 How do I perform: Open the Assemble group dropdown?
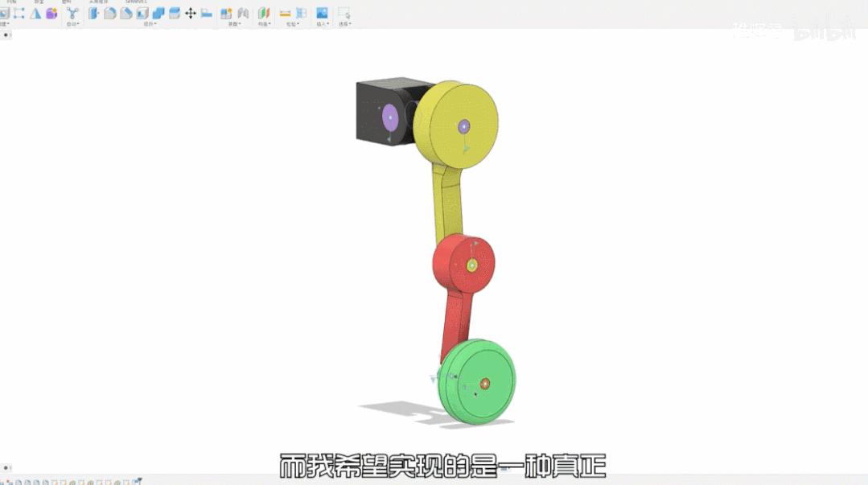(x=235, y=24)
